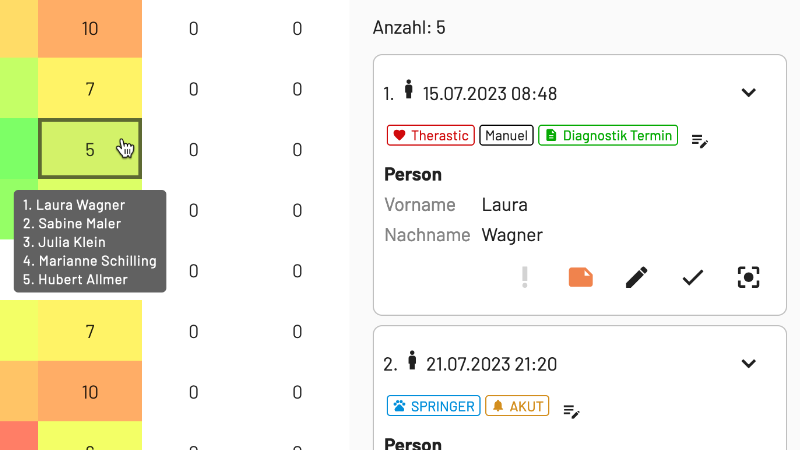Viewport: 800px width, 450px height.
Task: Click the pencil edit icon
Action: click(636, 278)
